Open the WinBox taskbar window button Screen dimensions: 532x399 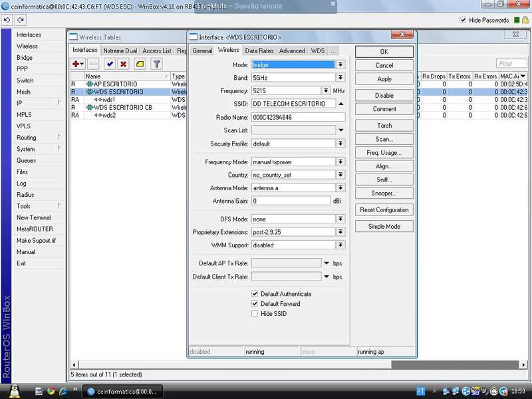(x=122, y=391)
